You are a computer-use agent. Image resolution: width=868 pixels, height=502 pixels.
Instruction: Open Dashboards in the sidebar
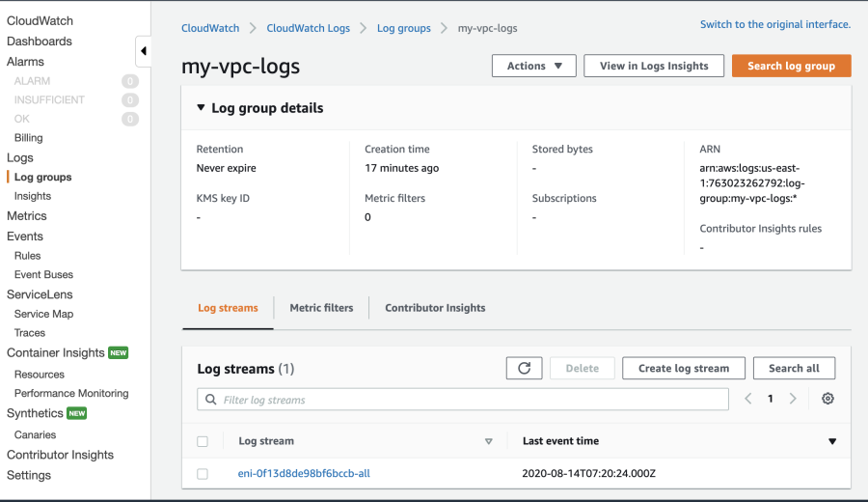click(40, 42)
